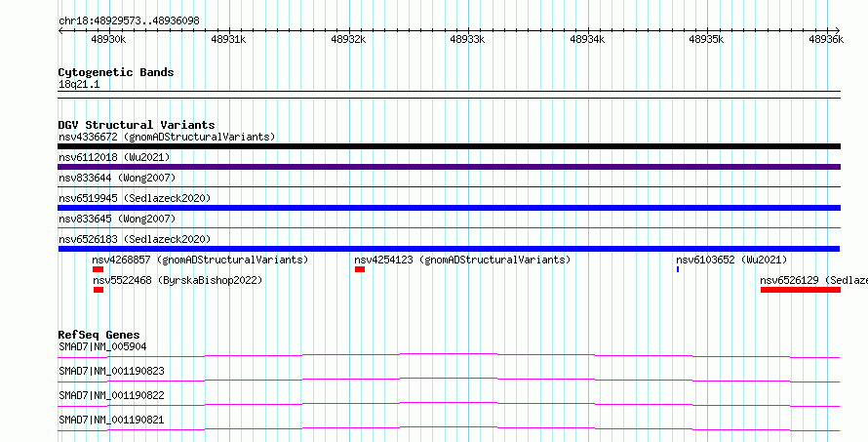
Task: Click the nsv4254123 (gnomADStructuralVariants) label
Action: (x=462, y=260)
